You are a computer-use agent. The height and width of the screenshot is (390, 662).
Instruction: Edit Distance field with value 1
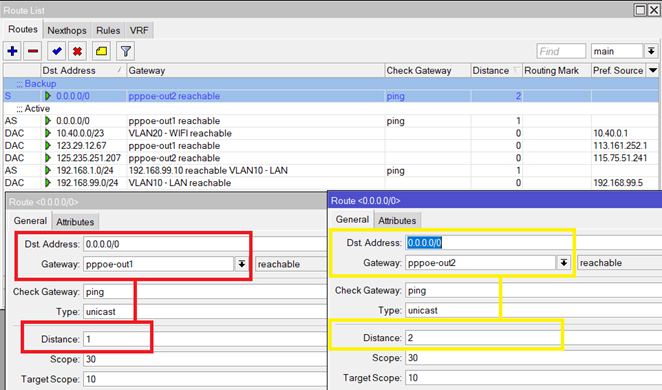205,339
